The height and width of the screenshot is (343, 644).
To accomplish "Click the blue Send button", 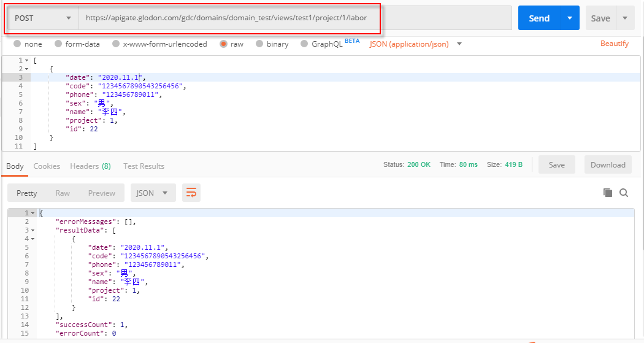I will 539,18.
